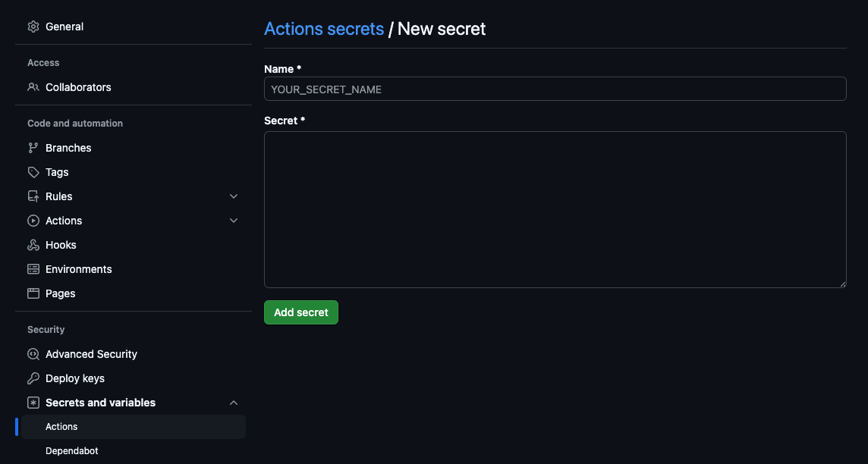
Task: Click the Tags label icon
Action: point(33,172)
